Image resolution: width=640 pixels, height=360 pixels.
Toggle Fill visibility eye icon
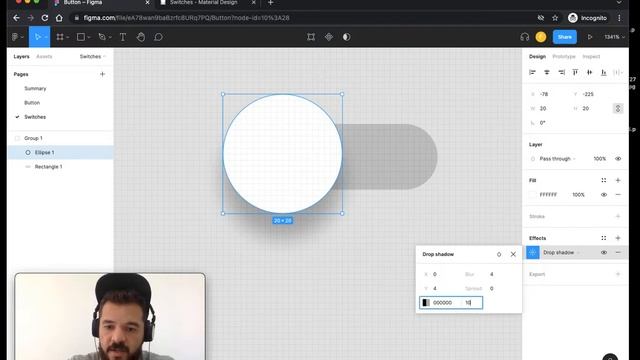[604, 195]
